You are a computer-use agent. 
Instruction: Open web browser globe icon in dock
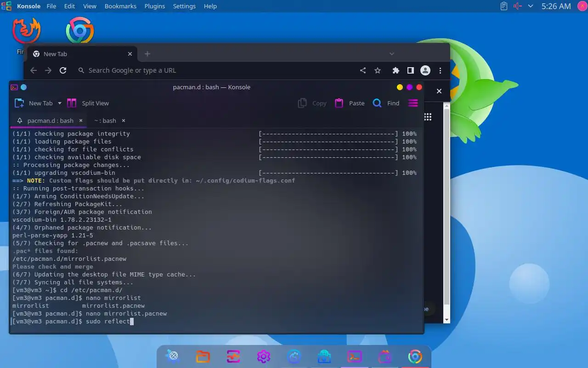point(173,356)
